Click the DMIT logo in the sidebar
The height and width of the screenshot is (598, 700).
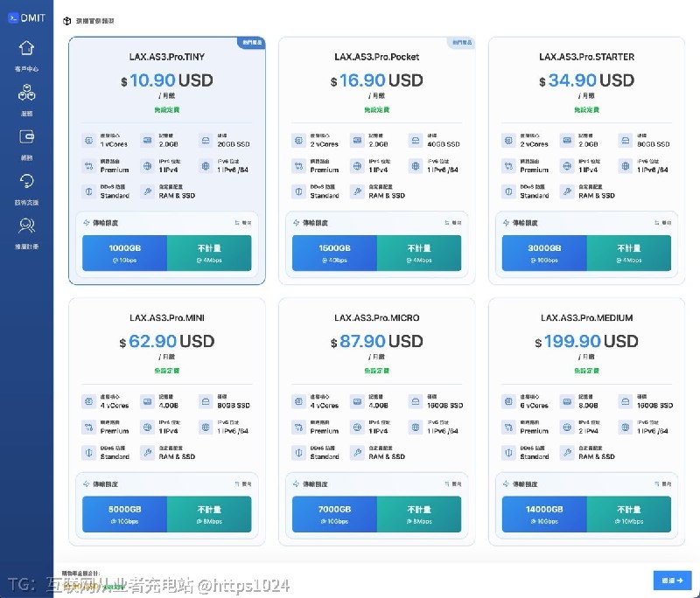point(26,17)
